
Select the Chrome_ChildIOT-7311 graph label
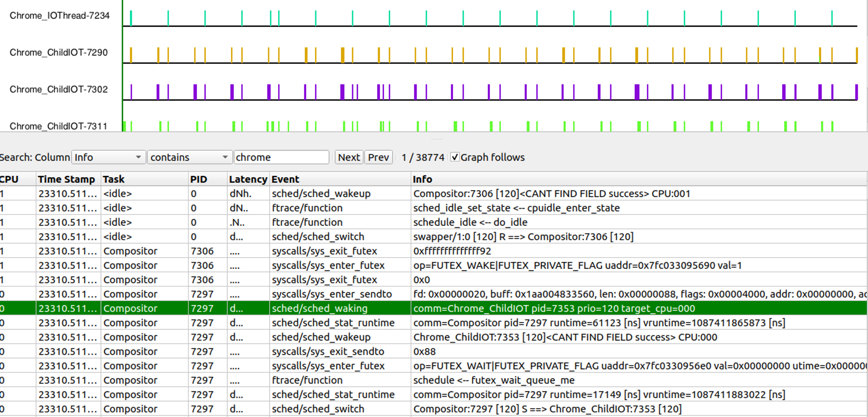click(59, 126)
